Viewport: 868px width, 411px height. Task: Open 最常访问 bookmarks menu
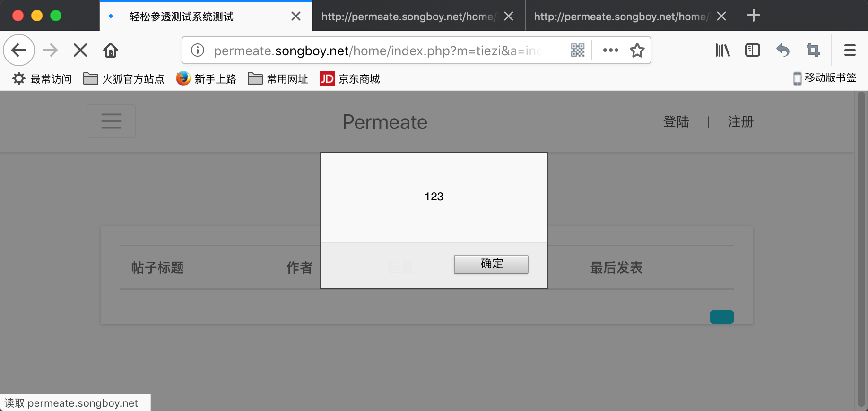pos(42,78)
